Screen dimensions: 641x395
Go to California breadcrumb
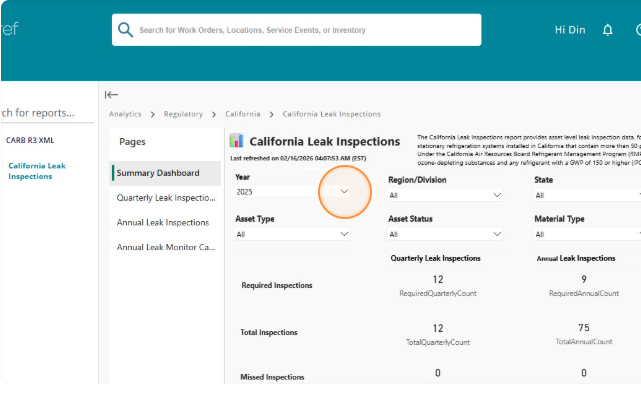coord(243,114)
